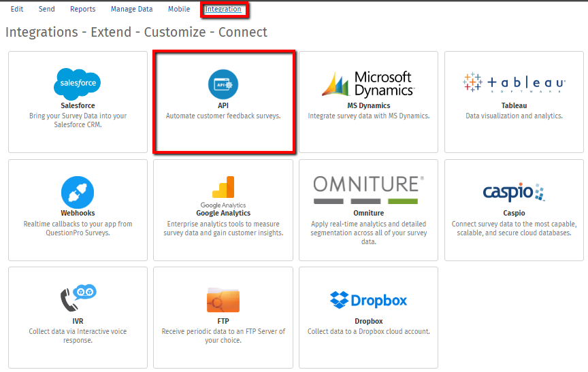588x372 pixels.
Task: Open the Dropbox title link
Action: click(368, 322)
